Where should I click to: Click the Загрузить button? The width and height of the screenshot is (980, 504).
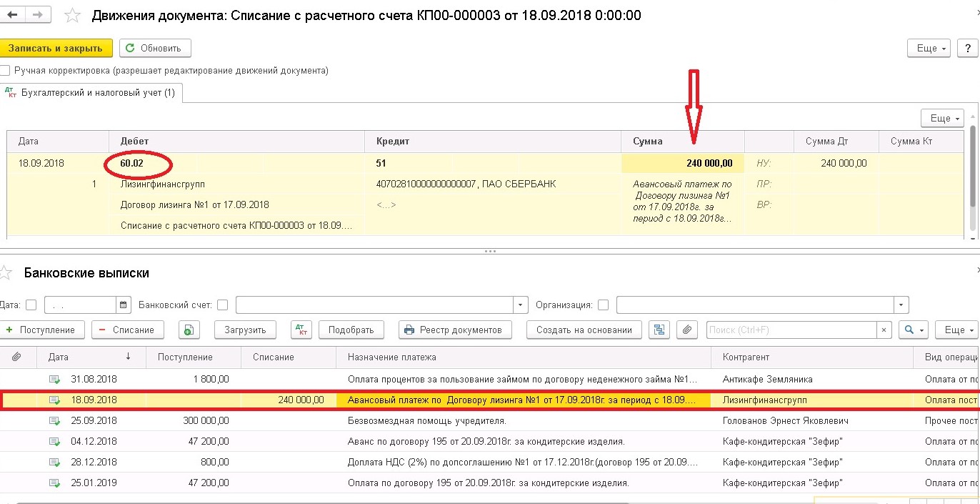[x=246, y=330]
